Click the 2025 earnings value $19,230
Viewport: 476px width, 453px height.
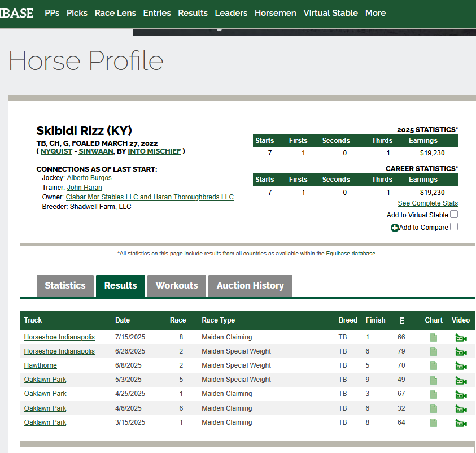(433, 153)
